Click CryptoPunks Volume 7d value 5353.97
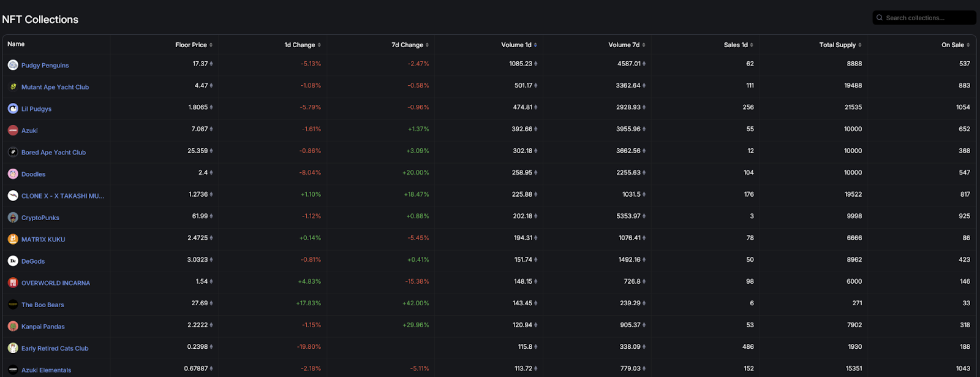This screenshot has width=980, height=377. tap(628, 216)
